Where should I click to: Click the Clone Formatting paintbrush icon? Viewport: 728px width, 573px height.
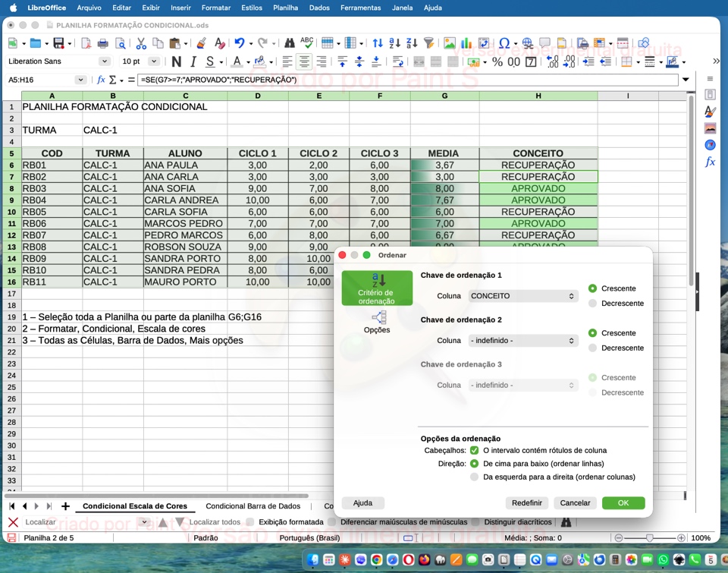202,43
